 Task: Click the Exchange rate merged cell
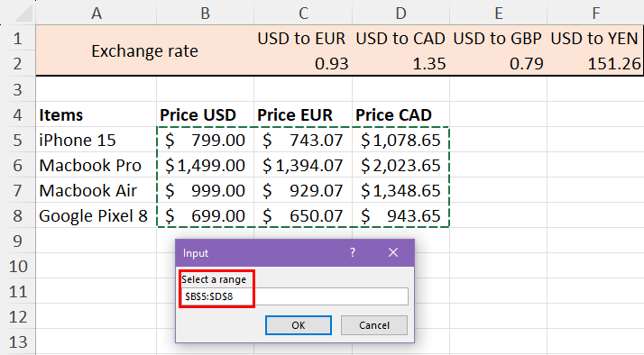(145, 50)
